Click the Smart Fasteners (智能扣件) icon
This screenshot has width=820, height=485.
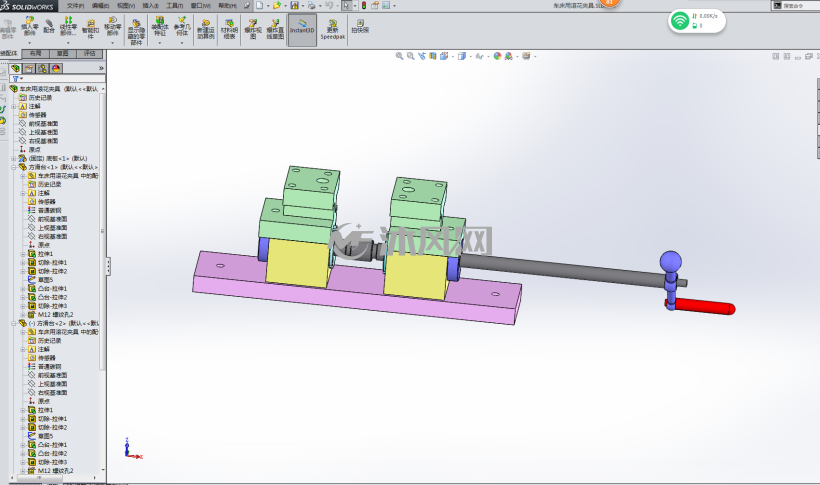point(90,29)
